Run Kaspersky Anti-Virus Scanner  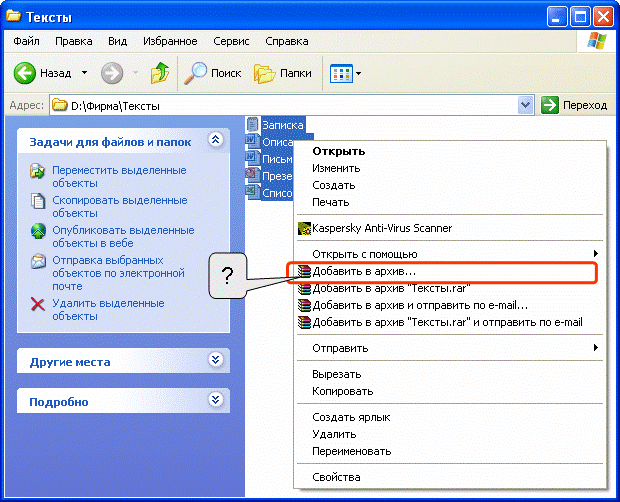coord(382,228)
